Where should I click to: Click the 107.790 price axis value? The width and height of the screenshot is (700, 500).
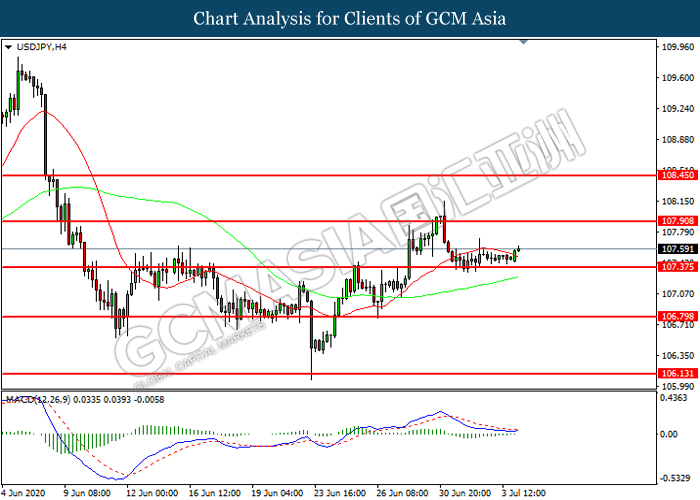pyautogui.click(x=678, y=232)
